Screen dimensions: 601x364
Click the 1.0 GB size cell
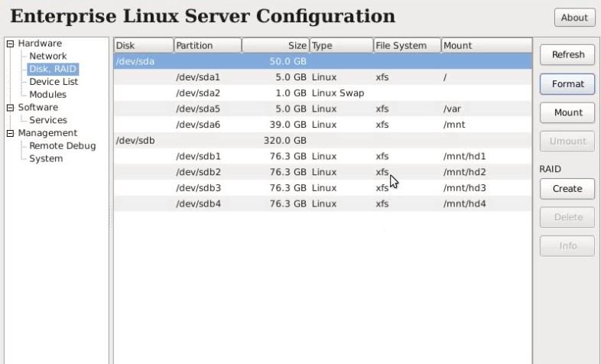[291, 93]
